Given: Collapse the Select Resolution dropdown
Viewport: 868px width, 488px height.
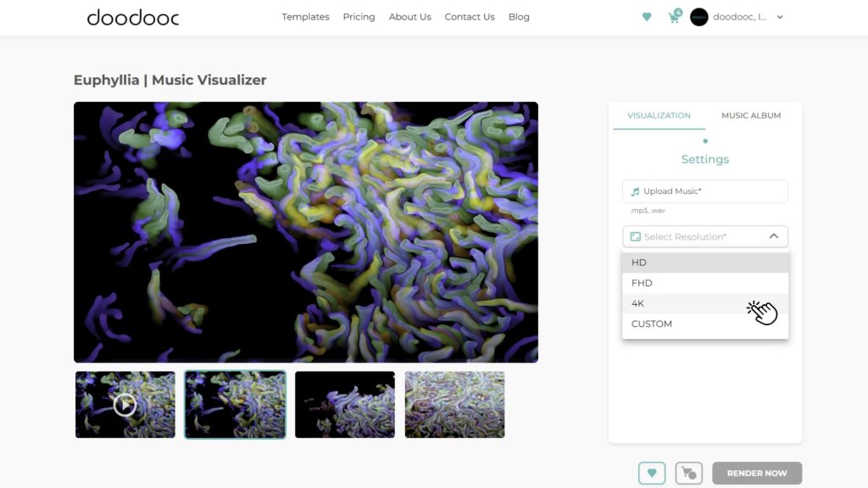Looking at the screenshot, I should click(x=773, y=236).
